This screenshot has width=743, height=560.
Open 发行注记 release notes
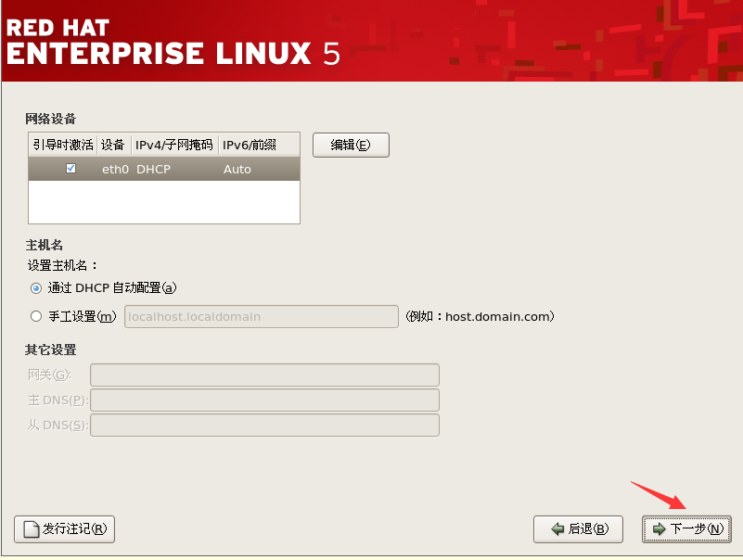click(x=63, y=528)
